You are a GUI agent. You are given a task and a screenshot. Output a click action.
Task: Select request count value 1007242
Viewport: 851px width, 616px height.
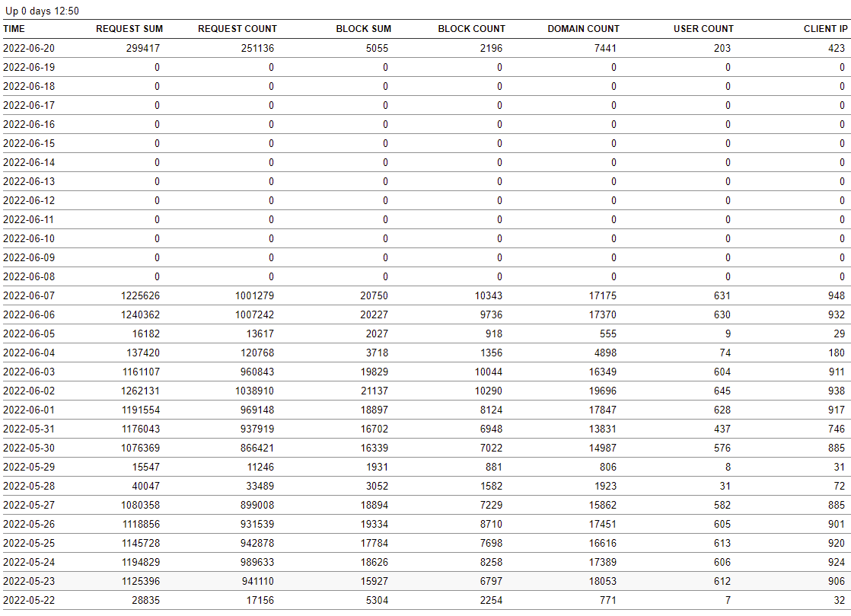[x=254, y=314]
